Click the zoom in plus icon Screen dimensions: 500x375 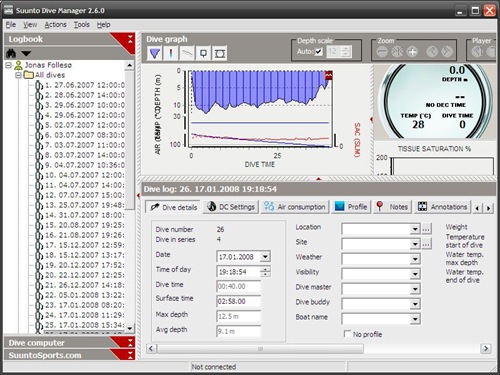click(x=412, y=52)
